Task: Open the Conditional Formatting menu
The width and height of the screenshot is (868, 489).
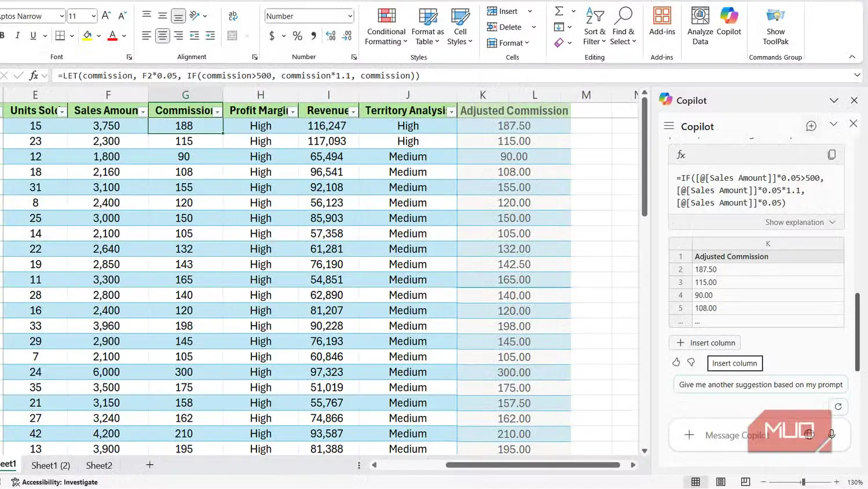Action: [x=386, y=26]
